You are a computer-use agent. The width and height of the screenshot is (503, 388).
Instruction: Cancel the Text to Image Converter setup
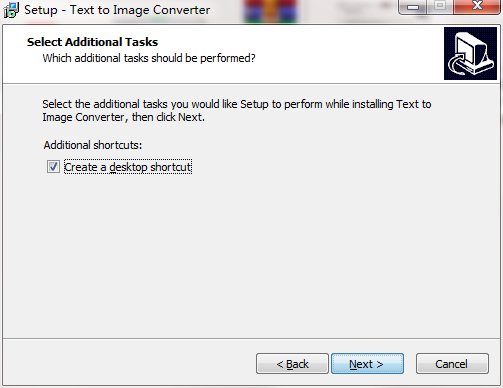tap(452, 364)
